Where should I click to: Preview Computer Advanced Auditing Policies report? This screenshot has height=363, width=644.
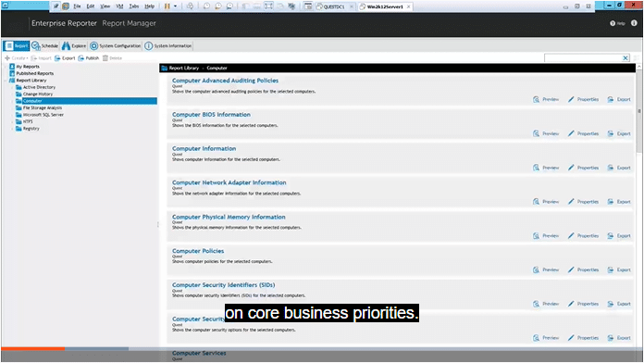coord(546,99)
